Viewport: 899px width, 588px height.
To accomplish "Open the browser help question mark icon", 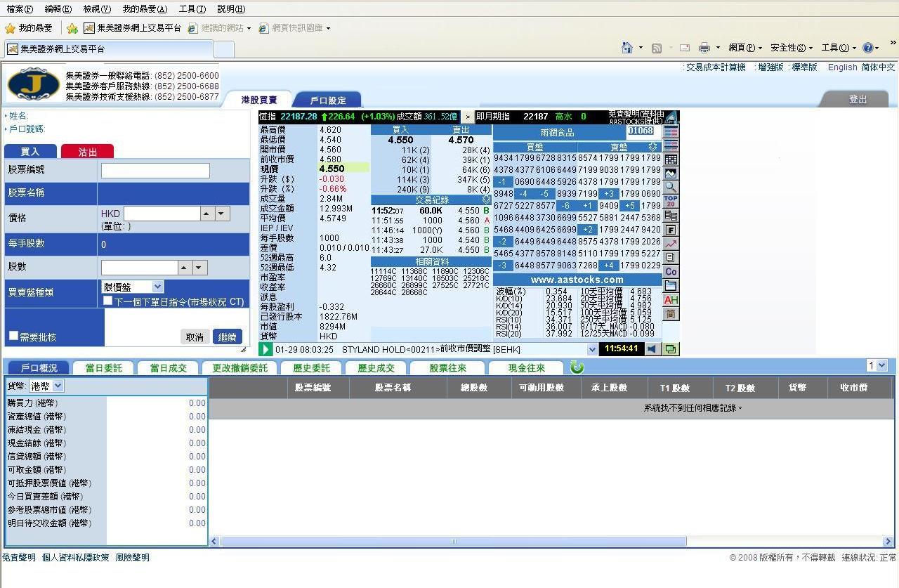I will 868,48.
